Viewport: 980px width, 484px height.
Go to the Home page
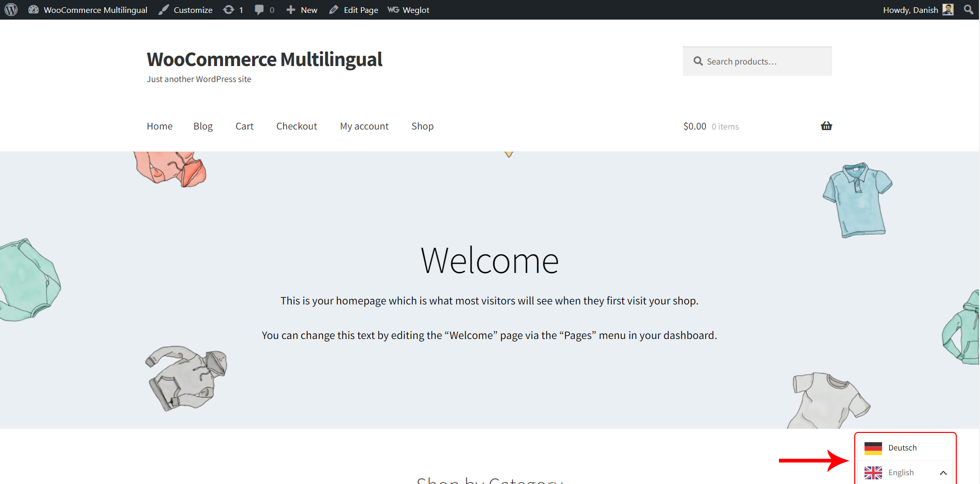point(160,126)
